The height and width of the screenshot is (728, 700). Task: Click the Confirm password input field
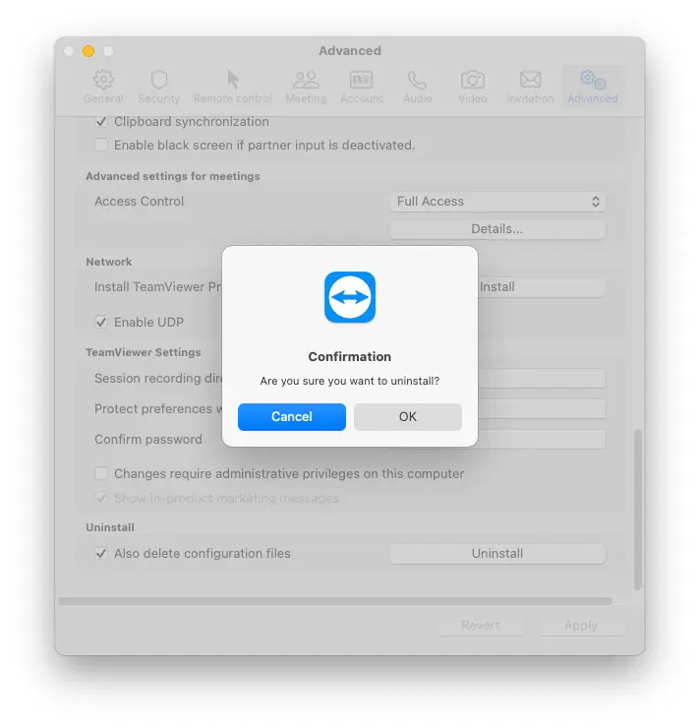(x=542, y=439)
